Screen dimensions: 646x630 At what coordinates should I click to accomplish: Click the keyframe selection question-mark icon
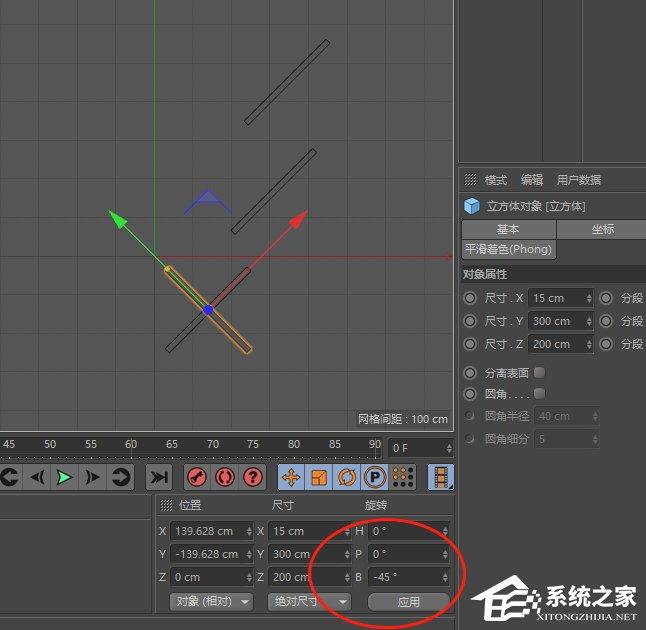[x=253, y=477]
